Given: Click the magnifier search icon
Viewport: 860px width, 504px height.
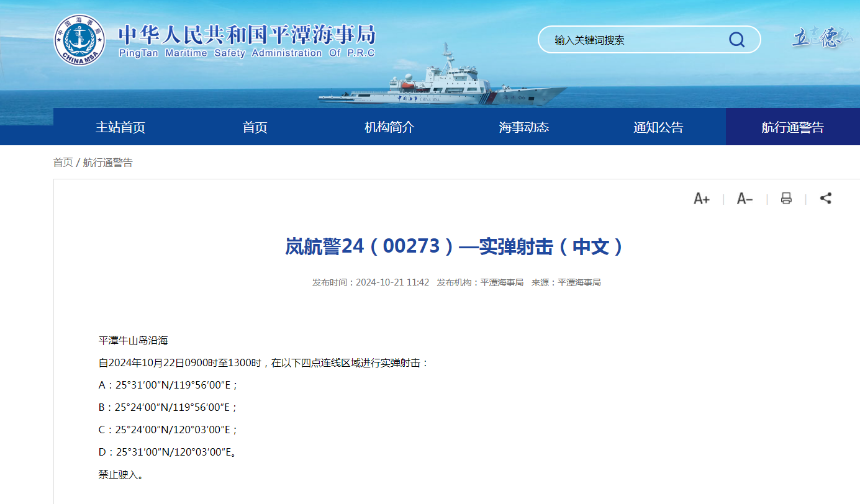Looking at the screenshot, I should (736, 40).
